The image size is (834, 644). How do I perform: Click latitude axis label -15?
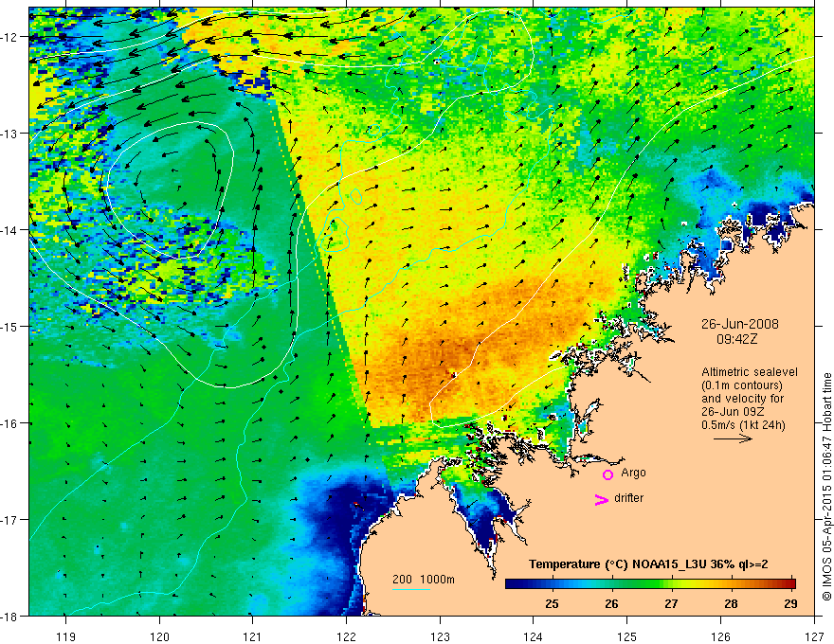10,326
